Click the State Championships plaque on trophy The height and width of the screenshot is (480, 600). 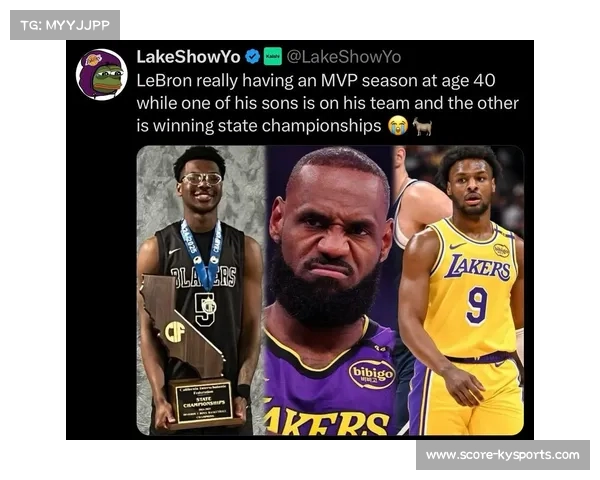coord(204,402)
